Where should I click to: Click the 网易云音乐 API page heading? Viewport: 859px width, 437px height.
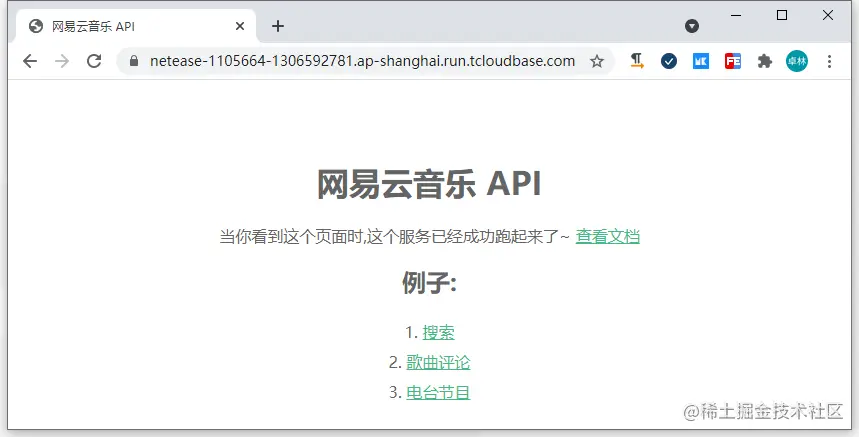[x=429, y=184]
